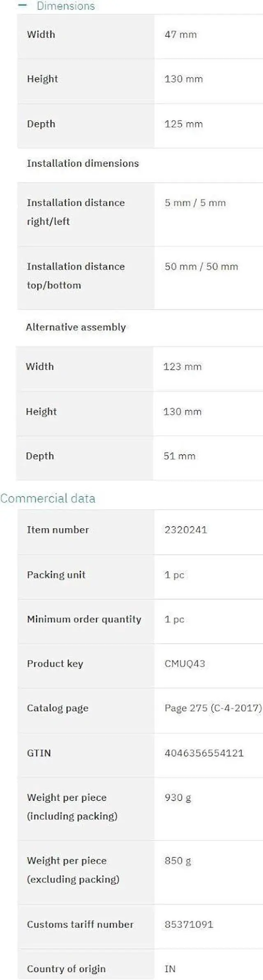
Task: Click the 47 mm Width value
Action: tap(180, 35)
